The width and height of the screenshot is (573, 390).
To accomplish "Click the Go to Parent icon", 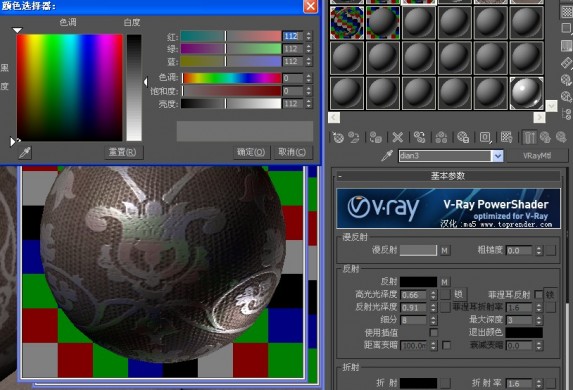I will point(545,137).
